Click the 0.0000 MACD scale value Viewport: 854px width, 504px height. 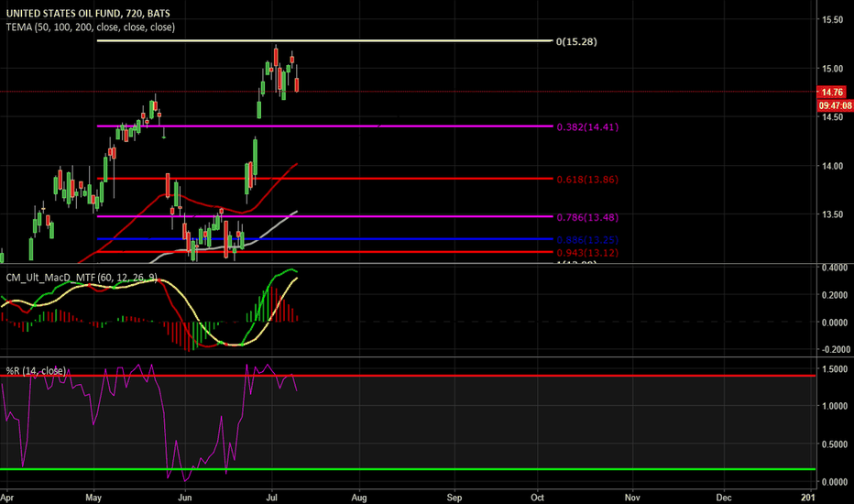click(835, 323)
